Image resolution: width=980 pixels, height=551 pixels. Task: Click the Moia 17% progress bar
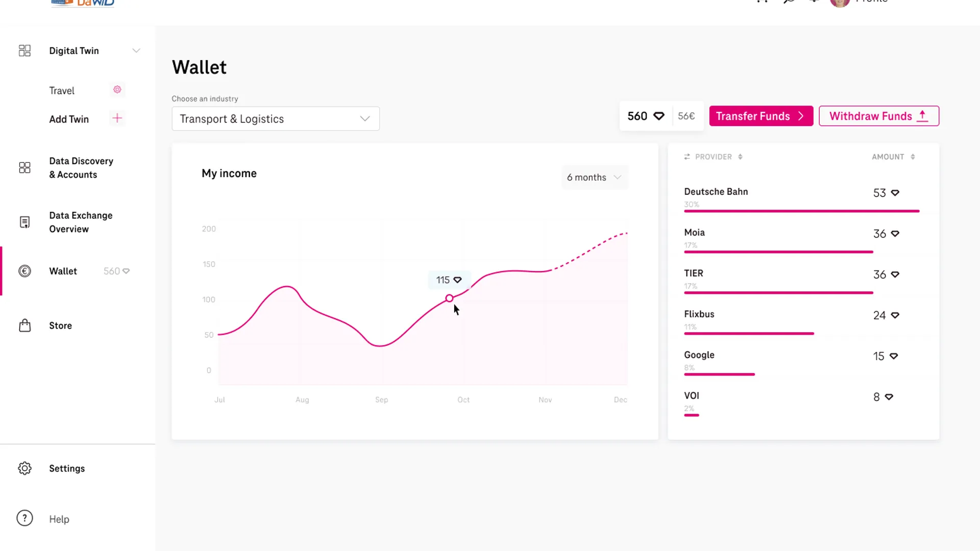pyautogui.click(x=779, y=252)
